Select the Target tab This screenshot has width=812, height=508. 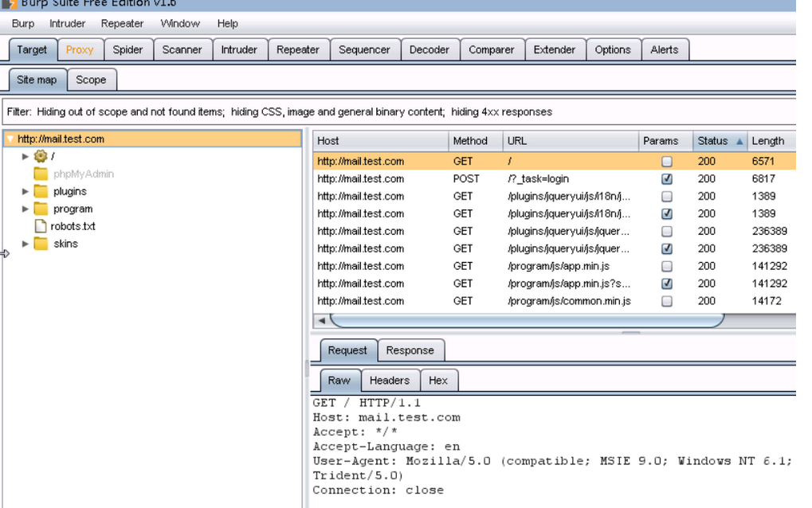pos(32,49)
